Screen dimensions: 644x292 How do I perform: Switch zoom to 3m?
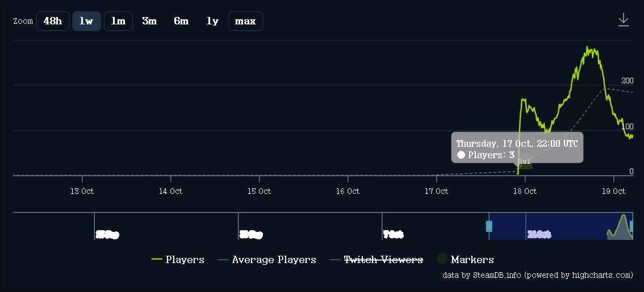pyautogui.click(x=149, y=22)
